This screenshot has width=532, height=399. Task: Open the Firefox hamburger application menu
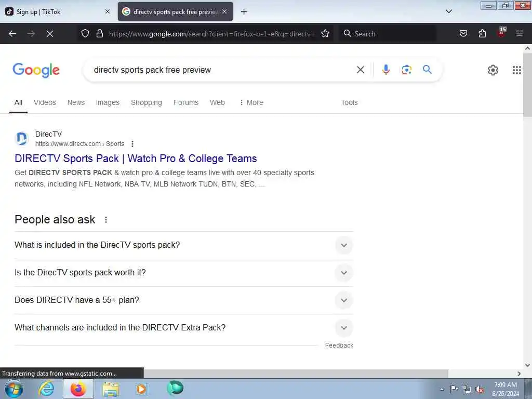tap(520, 33)
